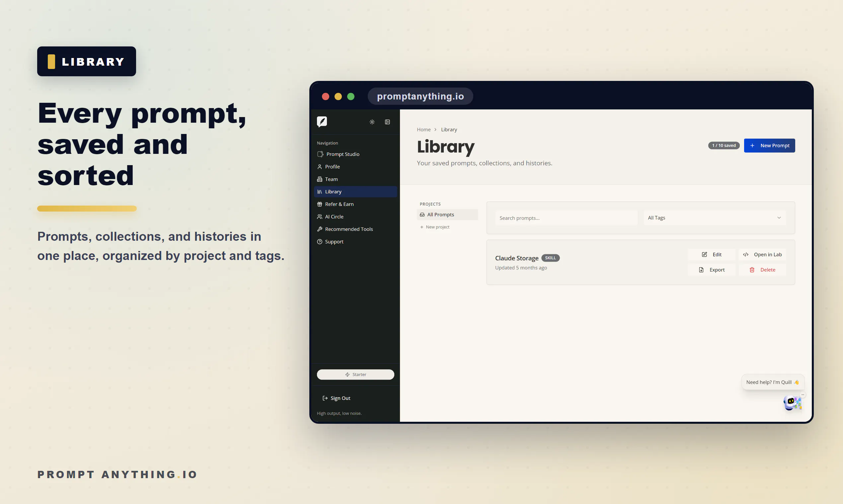The width and height of the screenshot is (843, 504).
Task: Click the red window close dot
Action: [x=325, y=96]
